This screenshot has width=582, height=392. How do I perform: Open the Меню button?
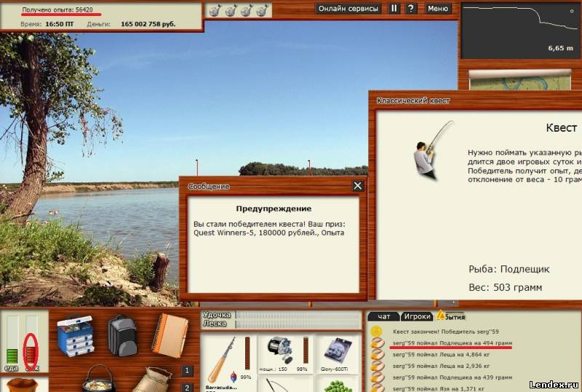pos(438,8)
